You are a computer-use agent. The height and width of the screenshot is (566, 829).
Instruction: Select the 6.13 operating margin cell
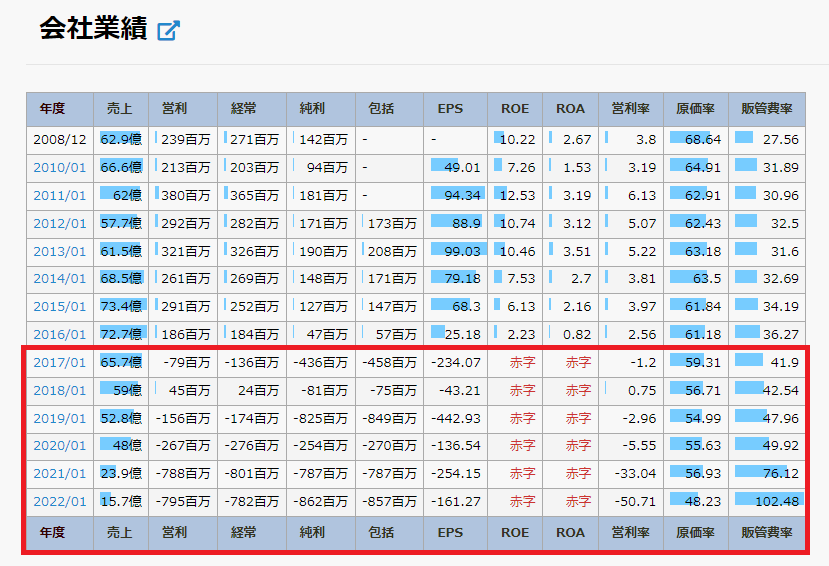click(631, 196)
